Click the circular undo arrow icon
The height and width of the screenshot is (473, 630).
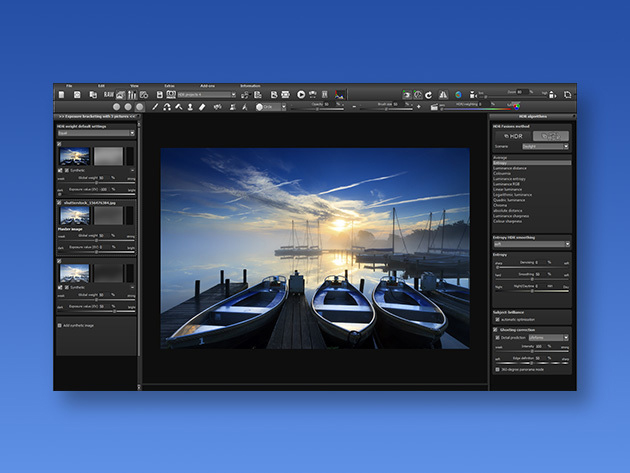click(x=429, y=95)
